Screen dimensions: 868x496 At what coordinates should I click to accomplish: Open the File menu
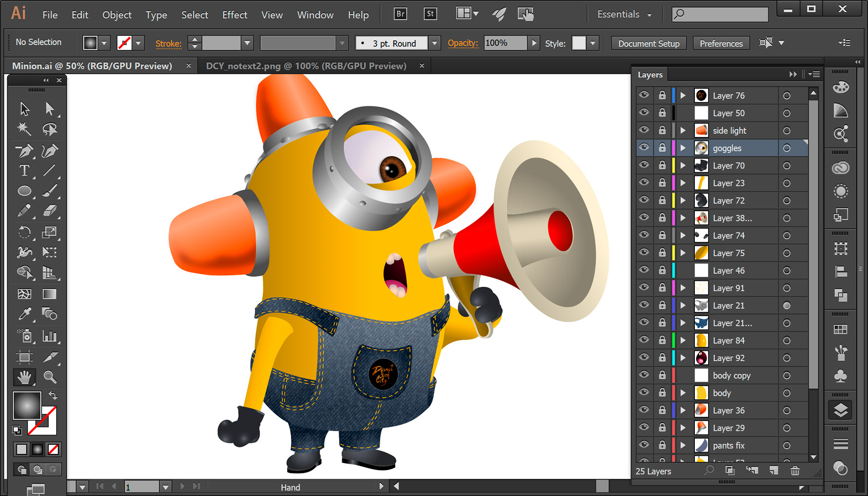50,15
